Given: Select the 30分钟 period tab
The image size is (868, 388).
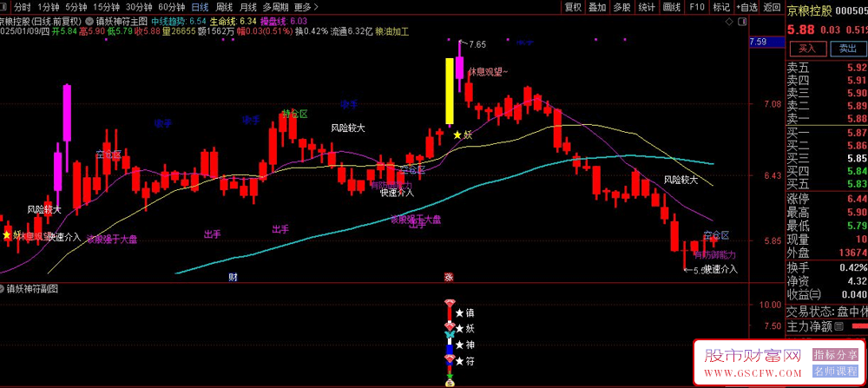Looking at the screenshot, I should (138, 7).
